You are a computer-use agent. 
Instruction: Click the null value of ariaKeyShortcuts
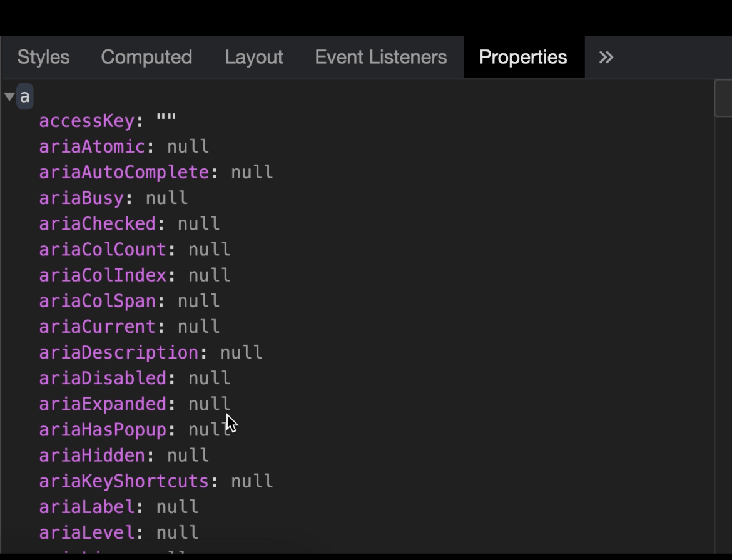point(252,481)
